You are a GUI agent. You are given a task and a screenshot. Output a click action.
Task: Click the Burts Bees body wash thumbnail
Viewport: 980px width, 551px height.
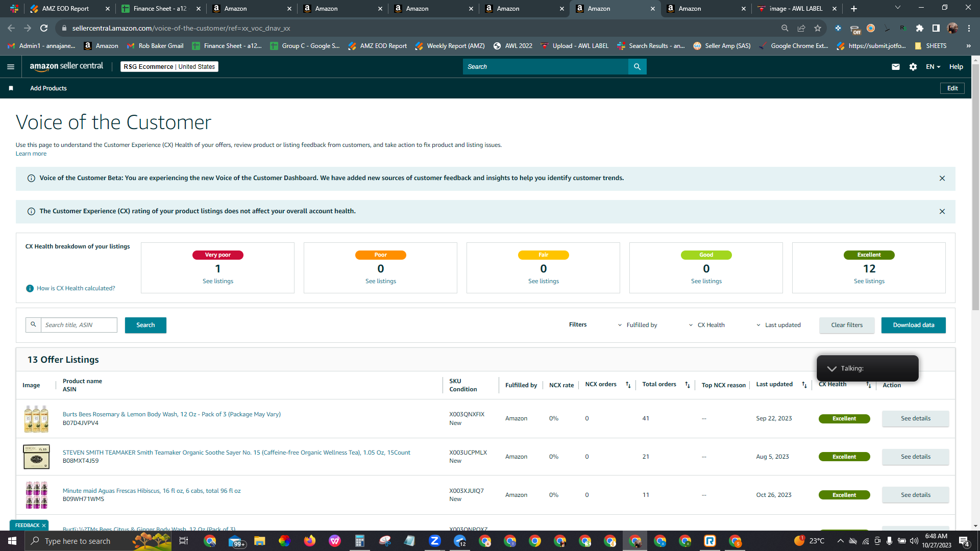pyautogui.click(x=36, y=419)
